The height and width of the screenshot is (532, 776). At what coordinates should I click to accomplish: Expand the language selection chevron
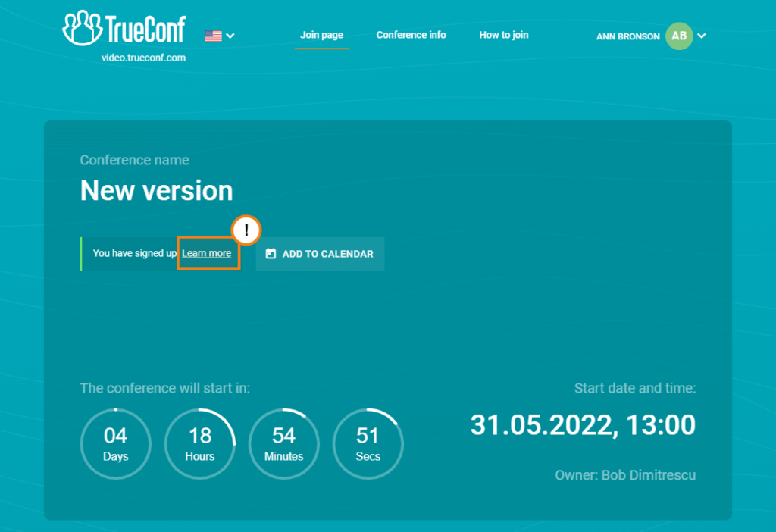(x=230, y=36)
